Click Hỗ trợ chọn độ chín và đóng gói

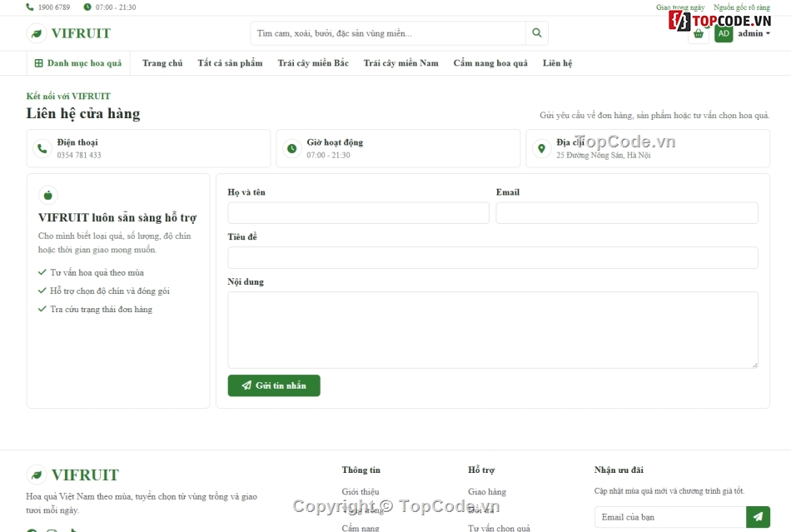[x=110, y=291]
